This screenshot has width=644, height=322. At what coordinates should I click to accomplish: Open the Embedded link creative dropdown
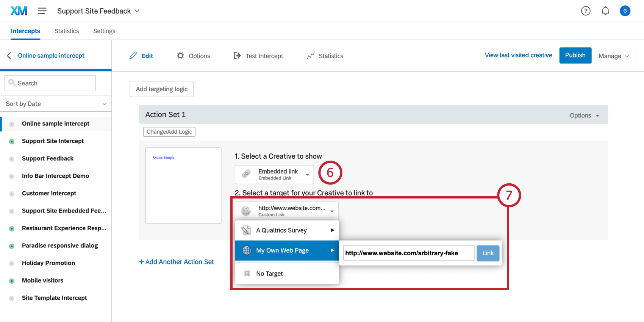[274, 174]
